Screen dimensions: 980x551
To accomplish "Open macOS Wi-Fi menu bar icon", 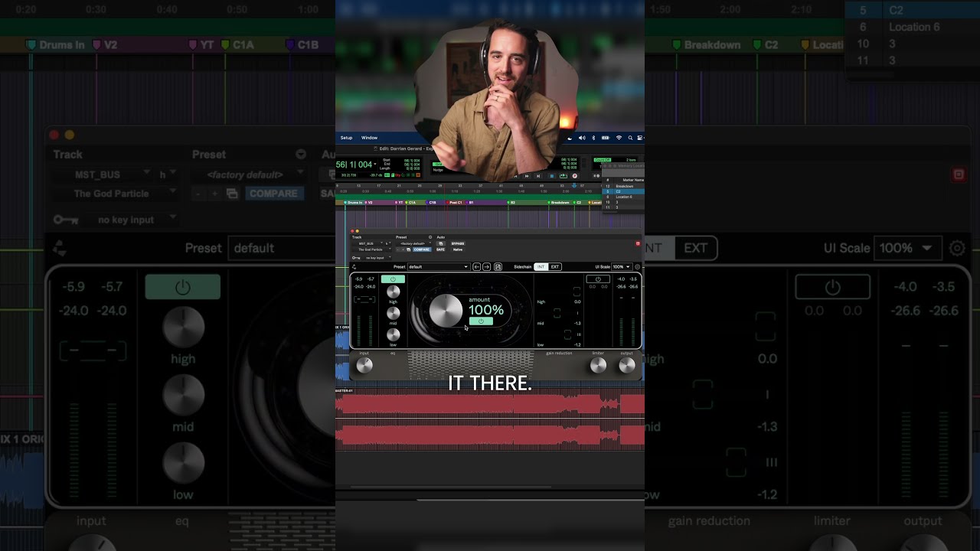I will pyautogui.click(x=619, y=138).
